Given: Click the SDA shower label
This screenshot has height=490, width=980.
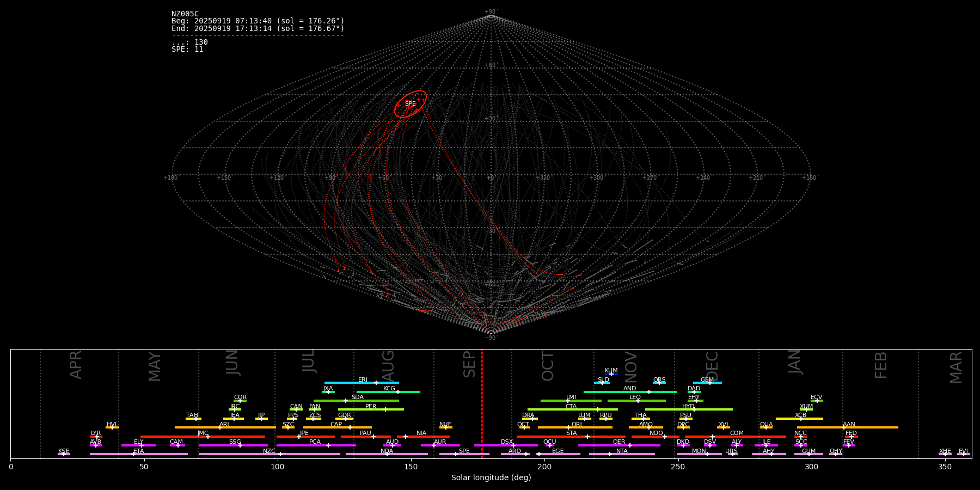Looking at the screenshot, I should [x=358, y=397].
